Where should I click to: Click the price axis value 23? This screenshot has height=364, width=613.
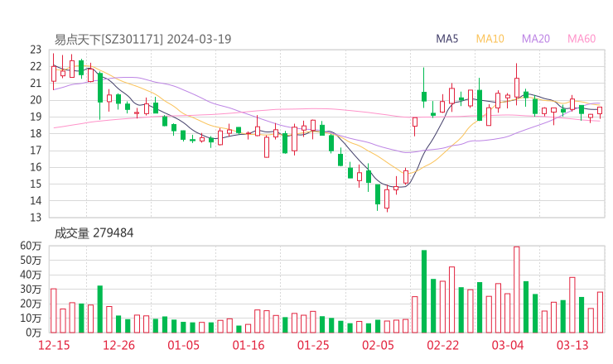tap(36, 50)
